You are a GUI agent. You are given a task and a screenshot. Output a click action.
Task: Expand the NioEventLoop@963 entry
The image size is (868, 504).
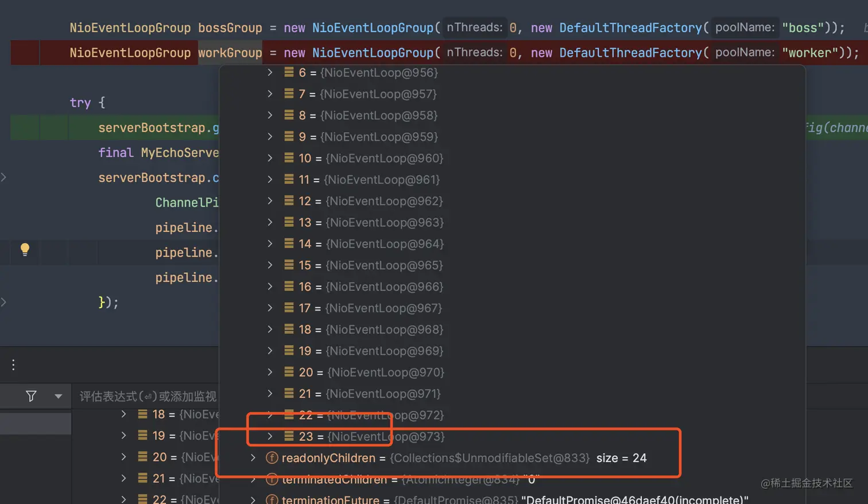coord(270,222)
